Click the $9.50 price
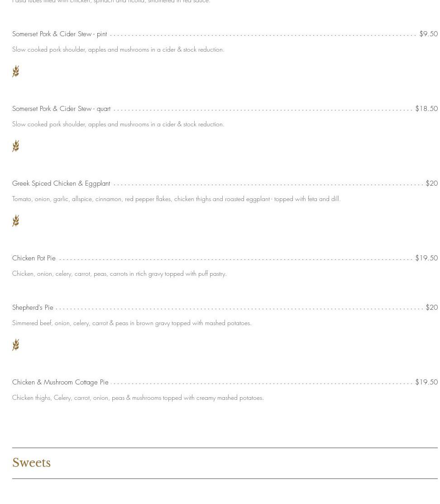 [428, 34]
